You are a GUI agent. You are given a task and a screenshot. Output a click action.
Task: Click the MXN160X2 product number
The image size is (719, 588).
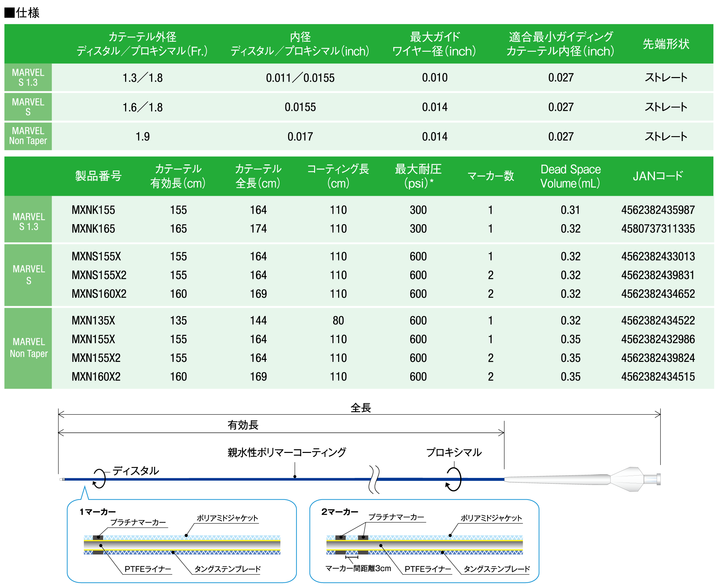tap(96, 377)
